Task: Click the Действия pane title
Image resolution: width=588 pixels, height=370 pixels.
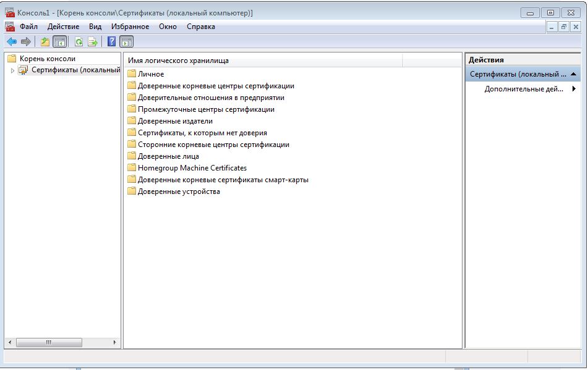Action: coord(486,60)
